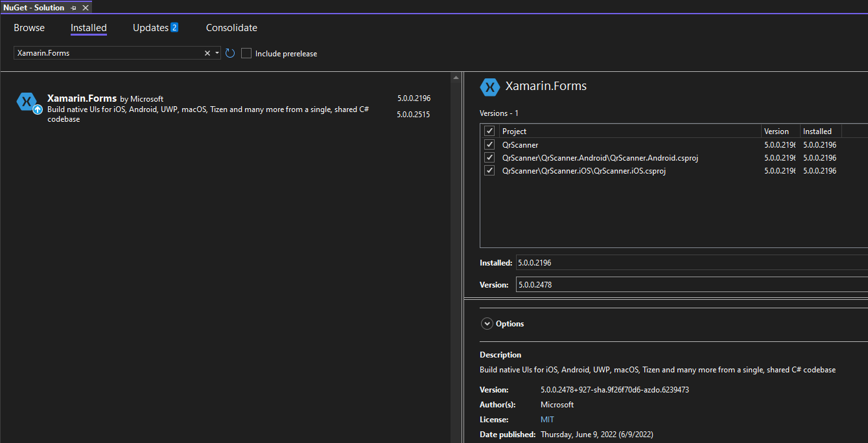The width and height of the screenshot is (868, 443).
Task: Enable Include prerelease checkbox
Action: [x=246, y=53]
